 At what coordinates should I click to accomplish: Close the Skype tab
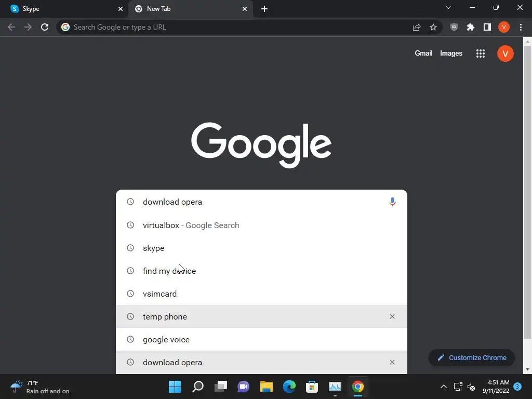(121, 9)
